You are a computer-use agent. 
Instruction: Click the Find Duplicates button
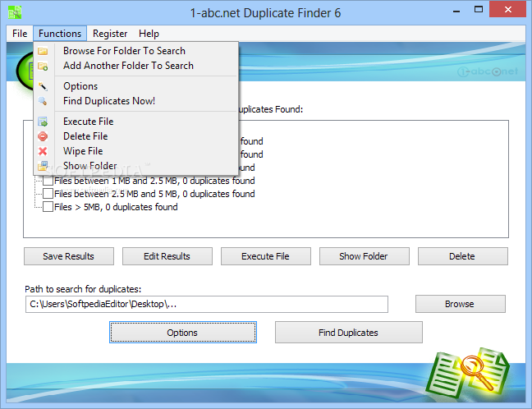(348, 333)
